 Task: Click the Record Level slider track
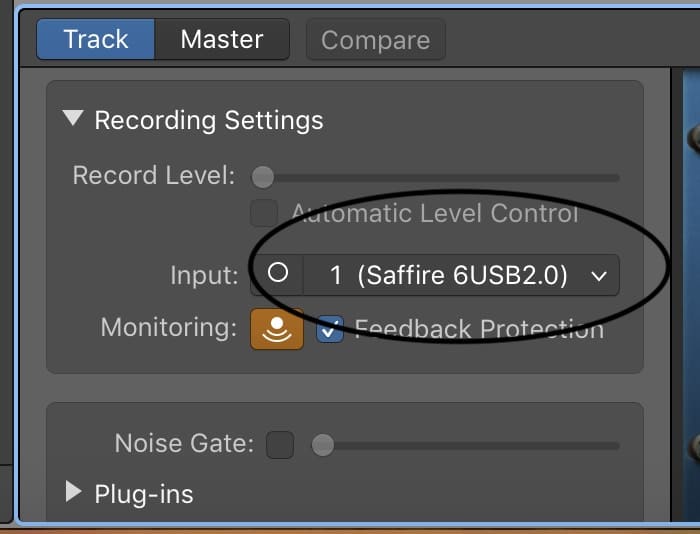[436, 178]
